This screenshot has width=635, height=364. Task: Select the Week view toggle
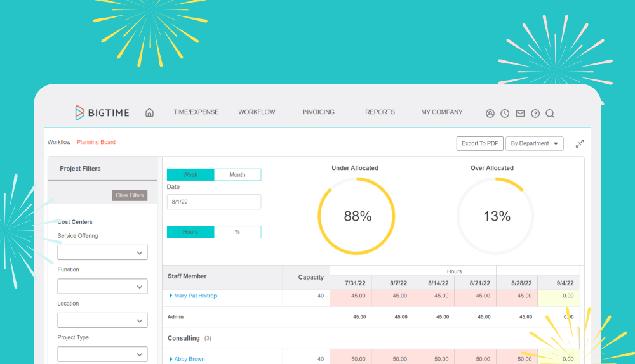coord(190,175)
